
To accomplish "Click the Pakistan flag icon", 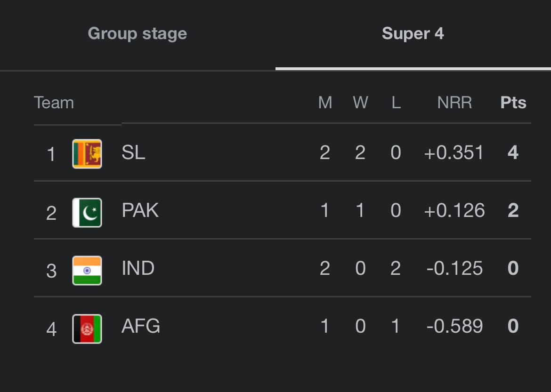I will point(87,212).
